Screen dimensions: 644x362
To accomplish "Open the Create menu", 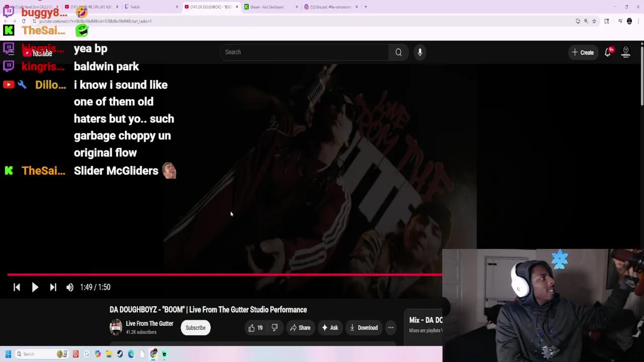I will (x=583, y=52).
